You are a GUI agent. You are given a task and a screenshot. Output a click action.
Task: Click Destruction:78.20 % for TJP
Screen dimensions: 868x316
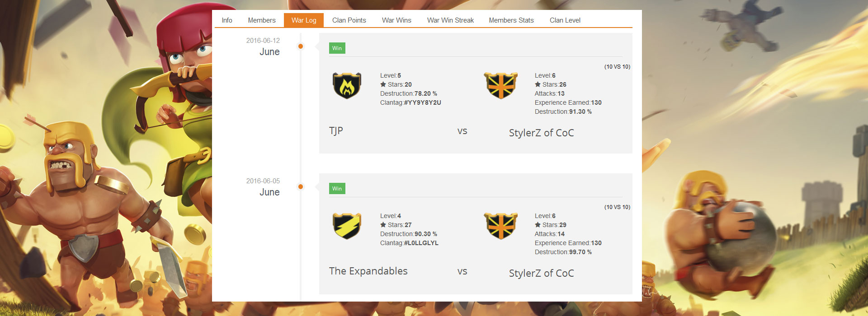click(409, 93)
